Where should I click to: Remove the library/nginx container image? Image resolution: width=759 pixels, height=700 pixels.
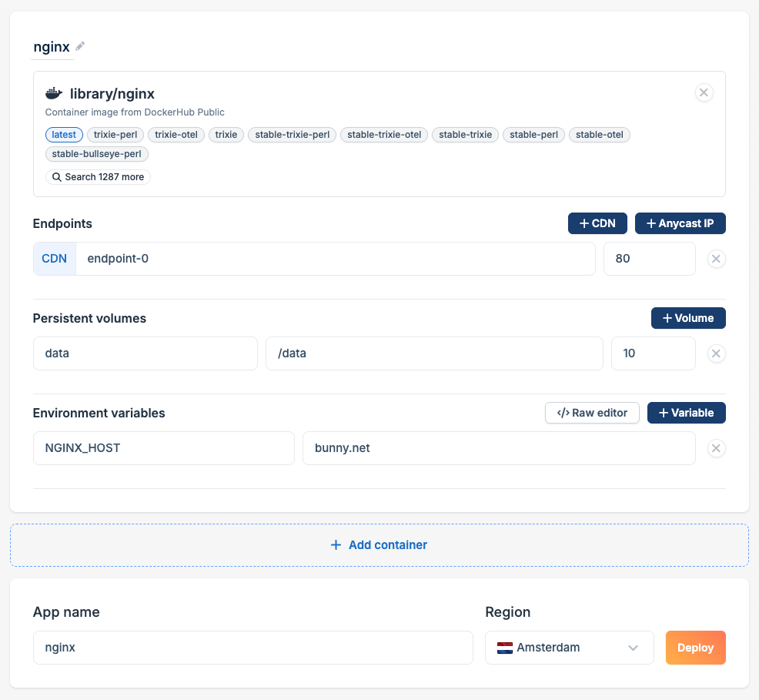[704, 92]
